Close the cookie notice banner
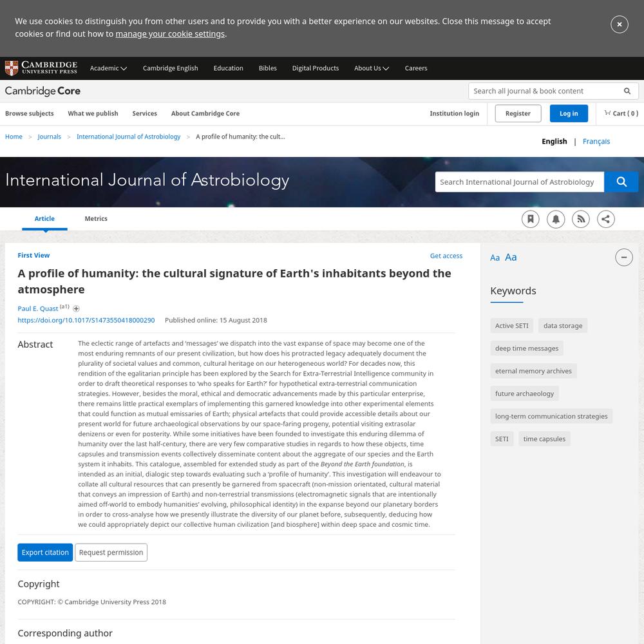 (619, 24)
